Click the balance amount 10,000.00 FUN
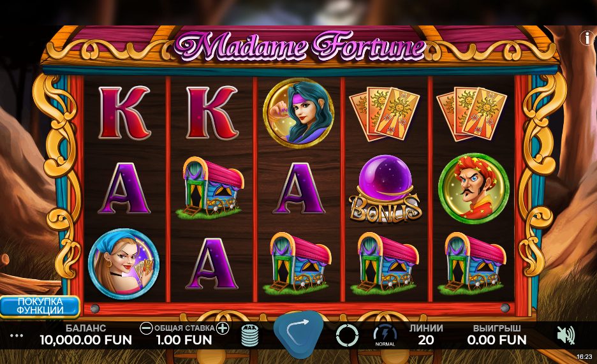Viewport: 597px width, 364px height. click(x=85, y=340)
